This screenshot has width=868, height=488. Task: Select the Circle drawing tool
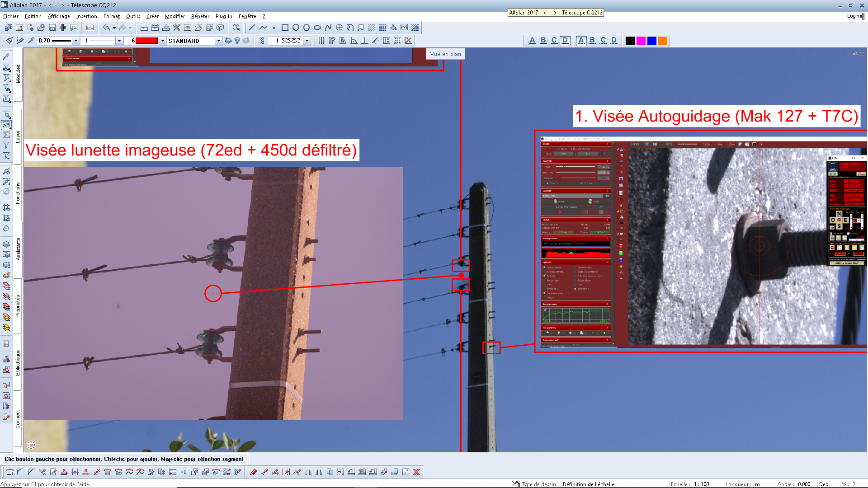pyautogui.click(x=296, y=28)
